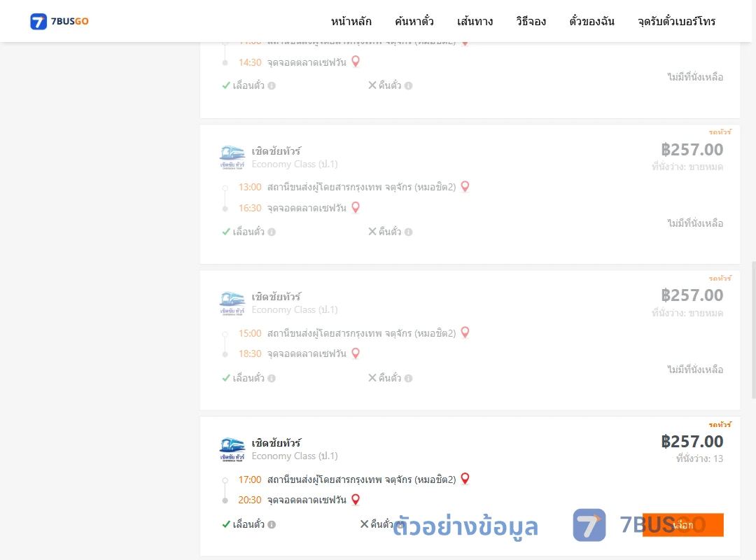Open the ตั๋วของฉัน menu item
756x560 pixels.
(591, 21)
